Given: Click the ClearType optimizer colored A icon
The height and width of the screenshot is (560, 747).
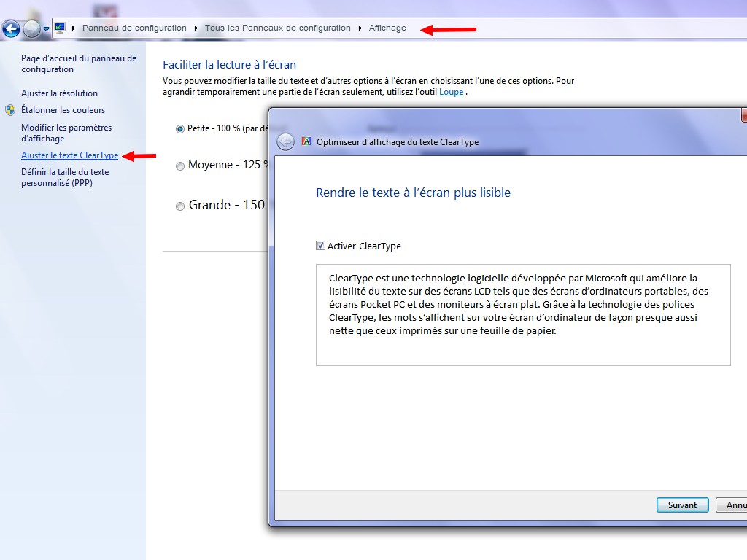Looking at the screenshot, I should (x=307, y=142).
